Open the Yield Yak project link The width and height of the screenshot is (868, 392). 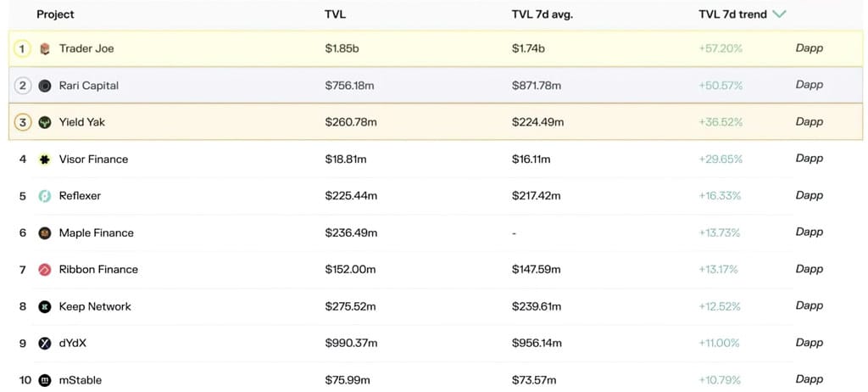(82, 122)
